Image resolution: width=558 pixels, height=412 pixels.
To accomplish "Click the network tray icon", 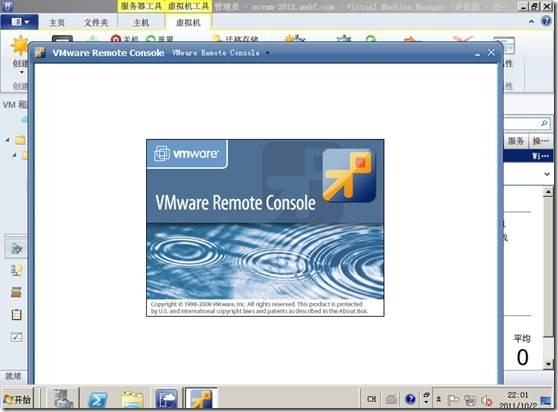I will 470,400.
